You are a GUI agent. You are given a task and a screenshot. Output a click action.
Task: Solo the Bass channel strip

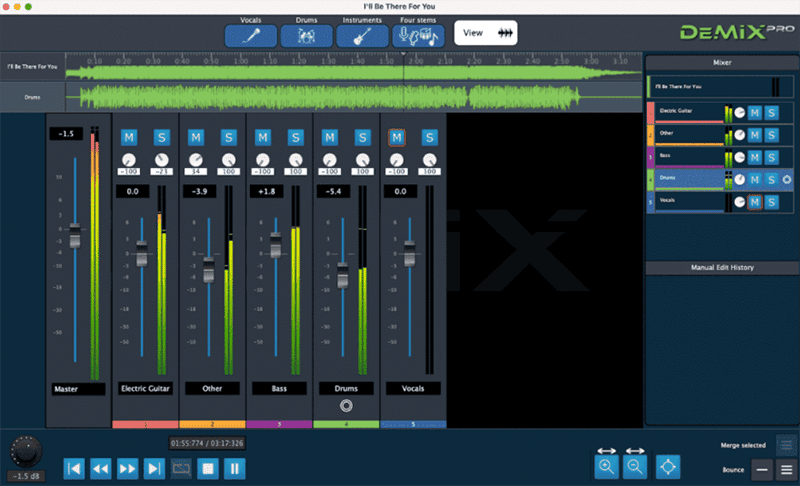pos(295,137)
